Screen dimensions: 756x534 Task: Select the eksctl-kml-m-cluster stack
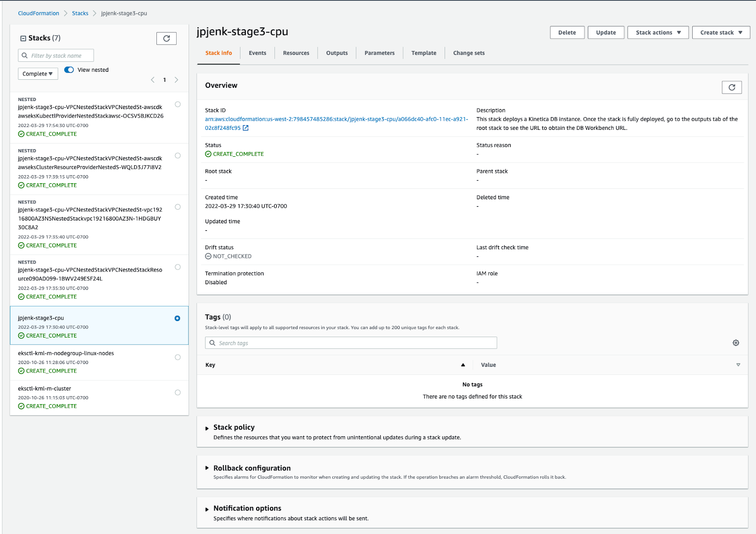click(178, 392)
